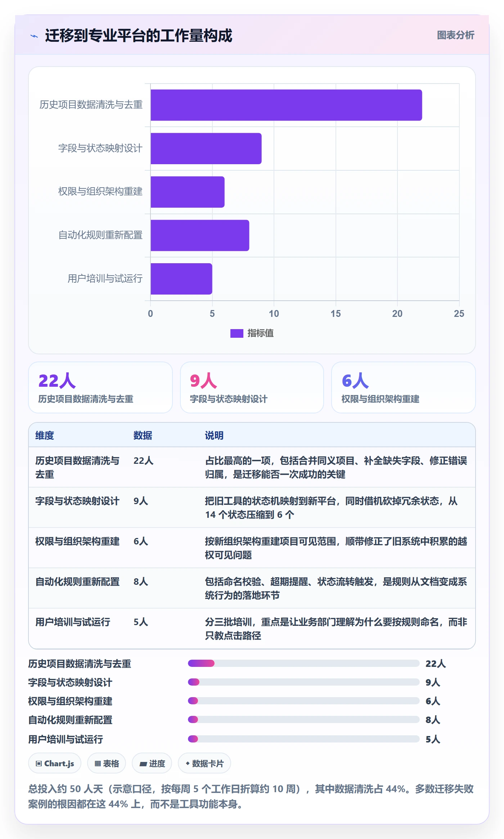This screenshot has width=504, height=839.
Task: Click the 表格 tag chip
Action: click(107, 763)
